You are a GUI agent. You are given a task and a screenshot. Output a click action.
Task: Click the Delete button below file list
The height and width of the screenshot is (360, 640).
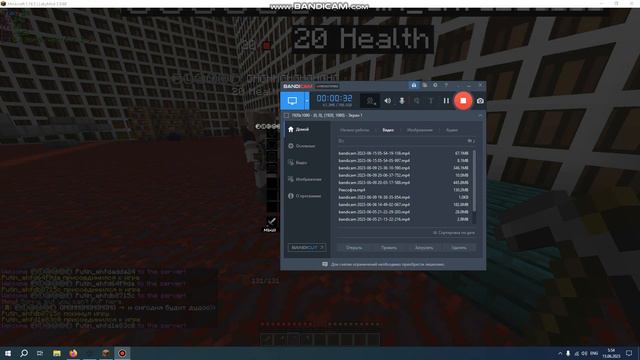point(459,247)
